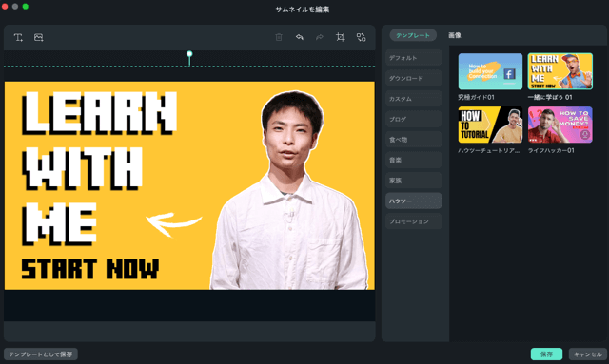Select the ダウンロード category
609x364 pixels.
(414, 78)
